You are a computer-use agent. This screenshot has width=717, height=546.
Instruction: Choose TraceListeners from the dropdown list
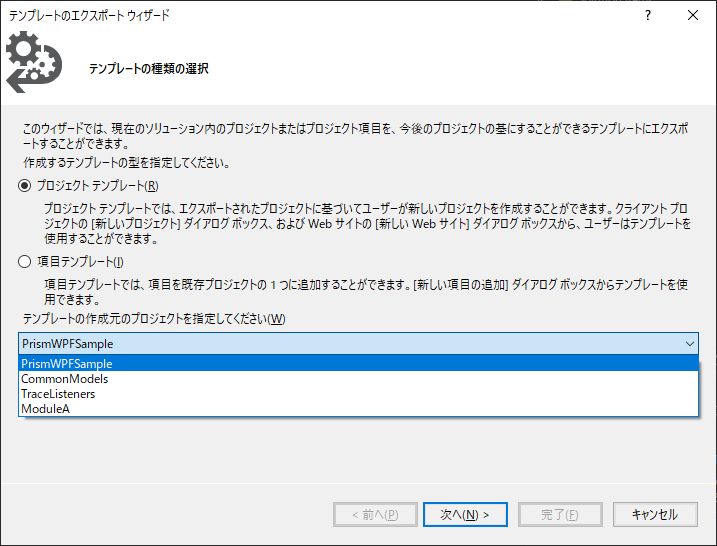click(x=358, y=394)
